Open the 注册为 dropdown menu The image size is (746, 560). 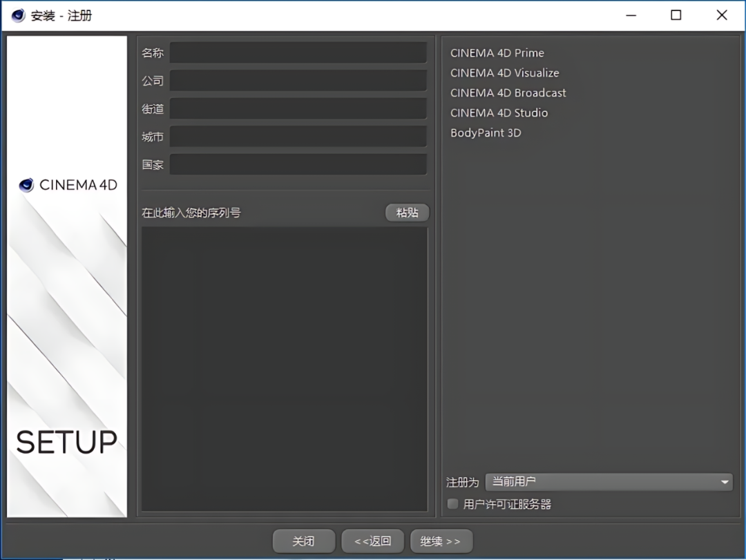coord(608,482)
